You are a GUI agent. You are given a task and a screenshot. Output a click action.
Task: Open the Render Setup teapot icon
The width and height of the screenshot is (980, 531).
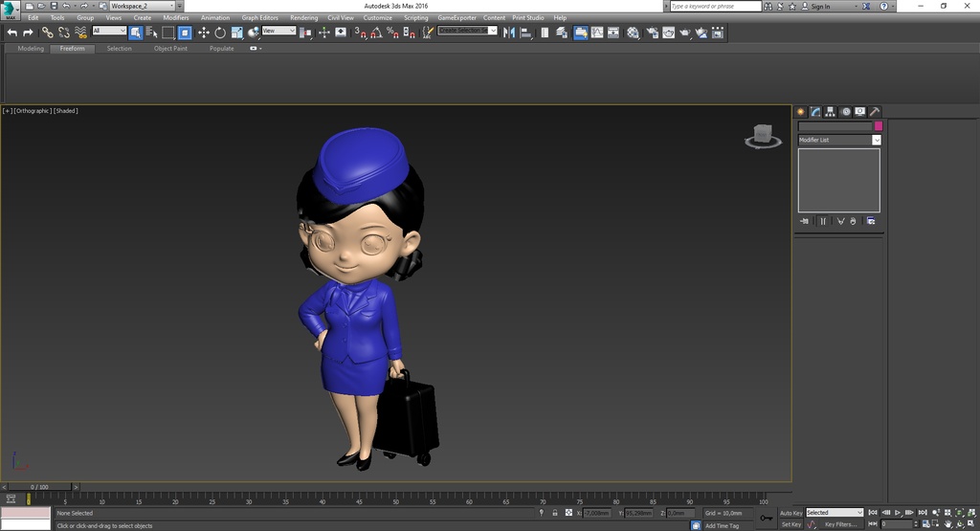(652, 33)
